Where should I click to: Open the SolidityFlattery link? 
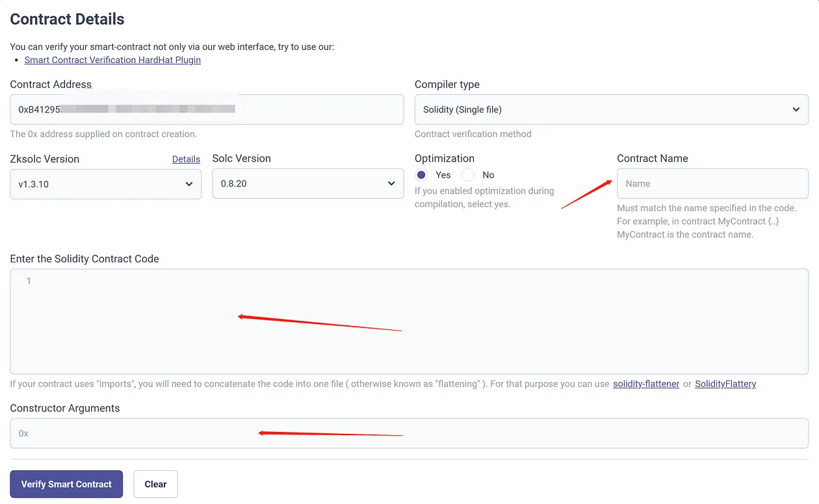click(x=725, y=384)
